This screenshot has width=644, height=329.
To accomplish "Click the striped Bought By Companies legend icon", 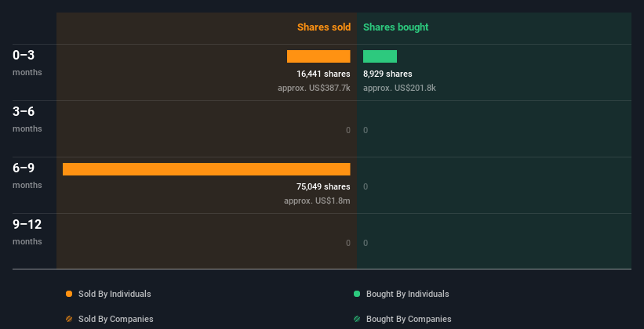I will [357, 319].
